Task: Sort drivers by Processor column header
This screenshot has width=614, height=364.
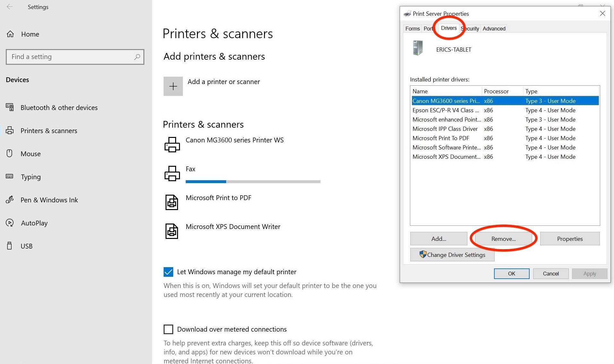Action: point(502,91)
